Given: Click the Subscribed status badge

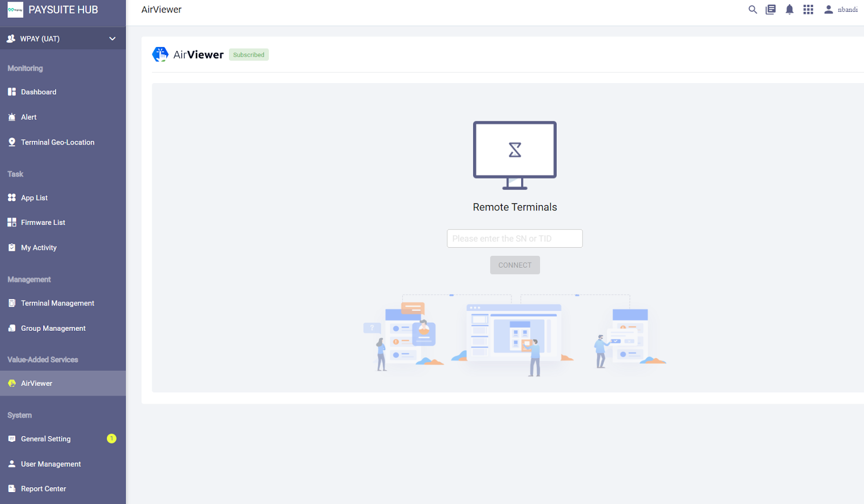Looking at the screenshot, I should [249, 55].
